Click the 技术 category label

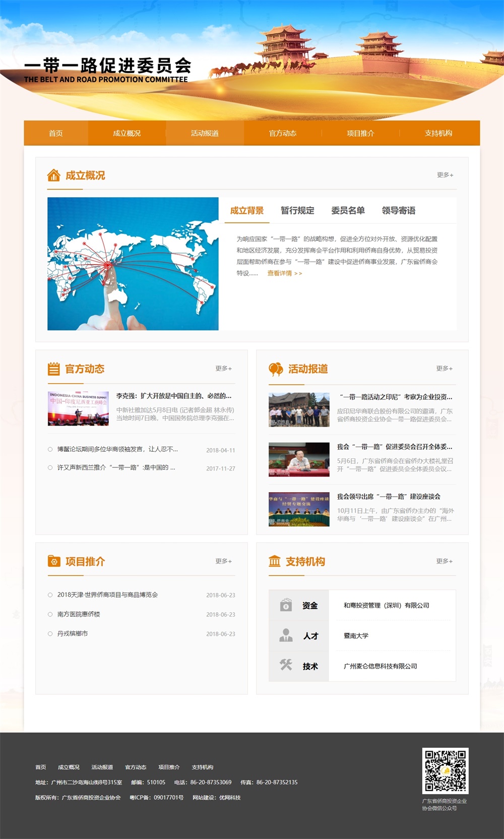point(310,666)
